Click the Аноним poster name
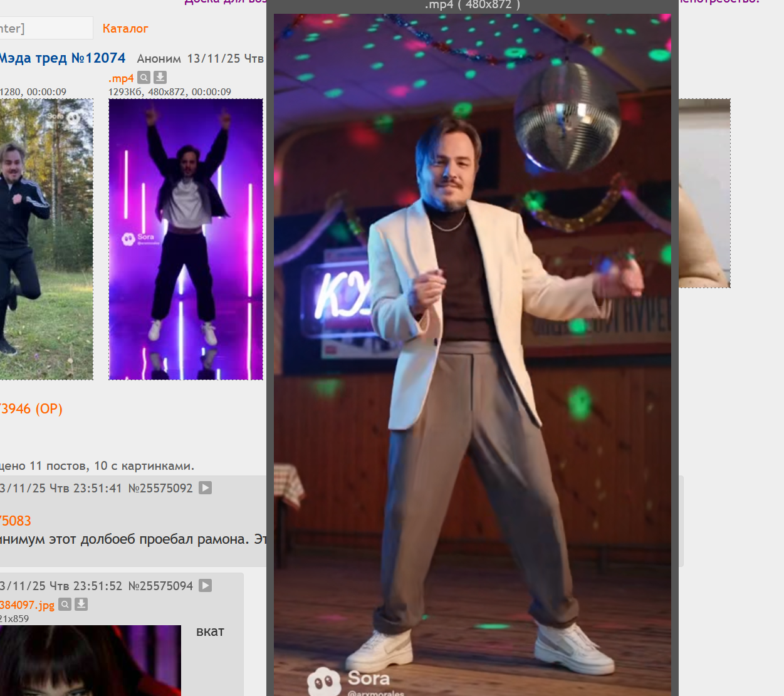 pos(159,59)
